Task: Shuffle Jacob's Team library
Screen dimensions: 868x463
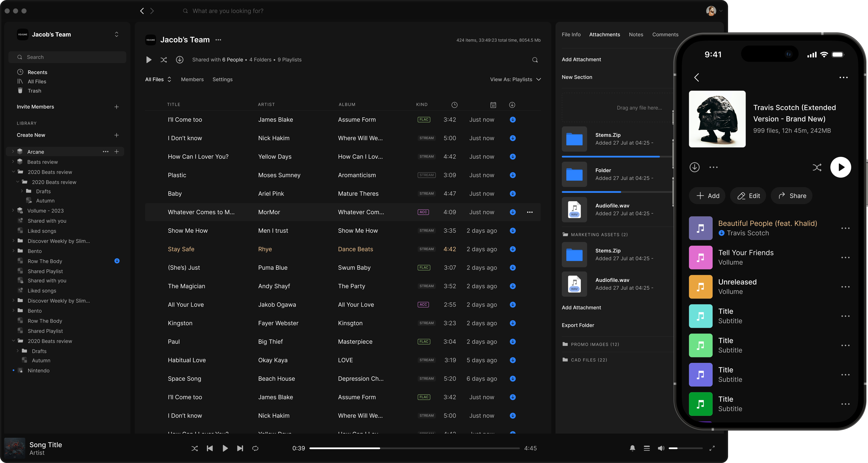Action: (x=164, y=60)
